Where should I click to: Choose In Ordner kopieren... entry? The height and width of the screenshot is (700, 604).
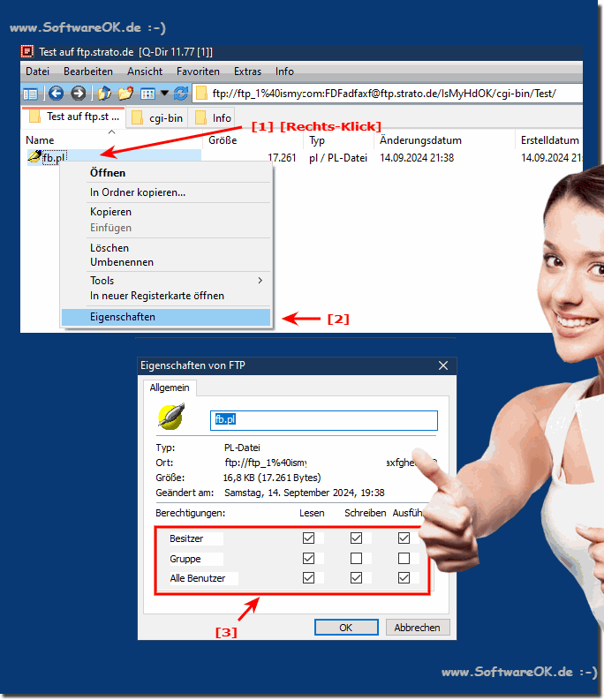tap(166, 192)
